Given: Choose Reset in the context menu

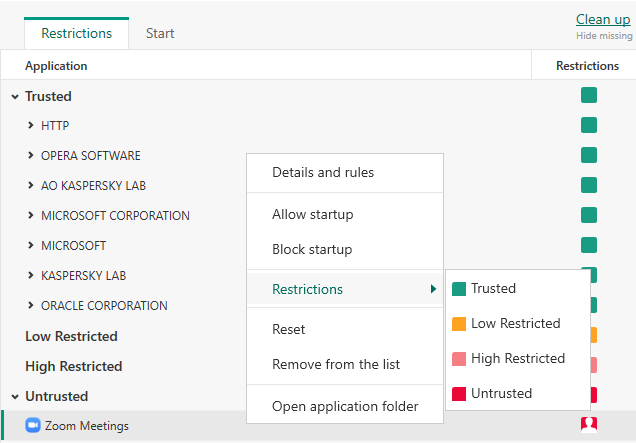Looking at the screenshot, I should [345, 329].
